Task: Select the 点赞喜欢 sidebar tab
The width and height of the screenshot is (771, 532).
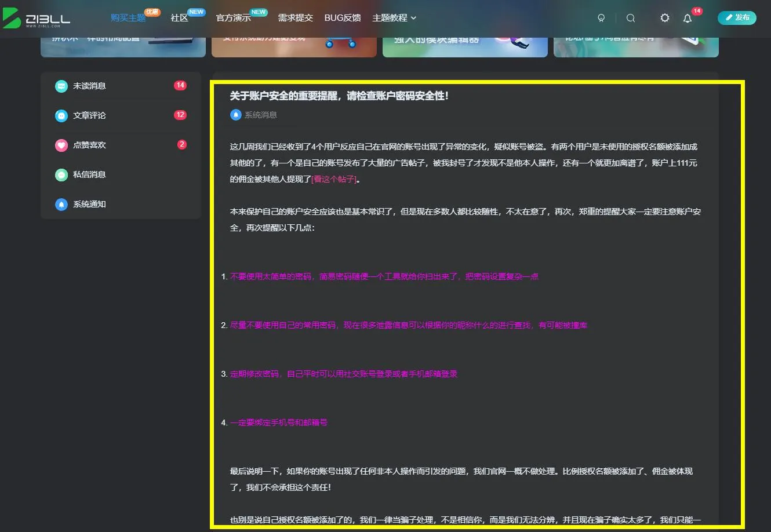Action: [x=121, y=145]
